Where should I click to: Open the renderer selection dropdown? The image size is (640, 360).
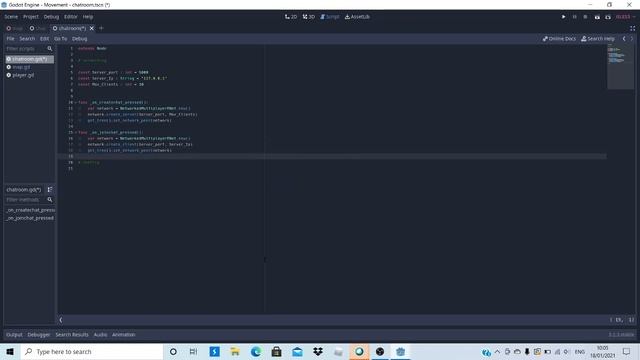[x=625, y=17]
